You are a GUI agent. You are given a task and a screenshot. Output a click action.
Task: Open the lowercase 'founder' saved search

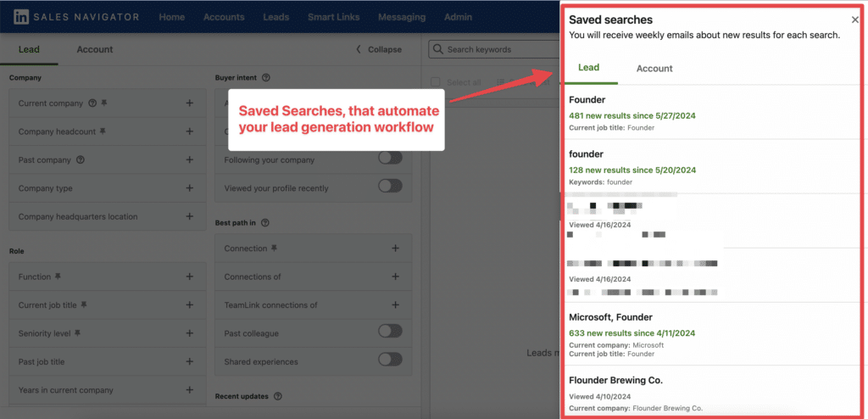pyautogui.click(x=587, y=154)
